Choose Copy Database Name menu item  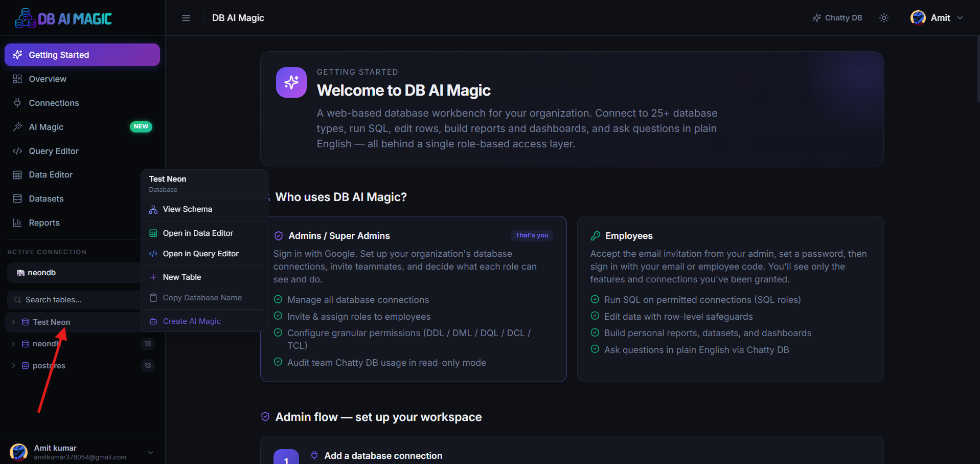coord(204,298)
